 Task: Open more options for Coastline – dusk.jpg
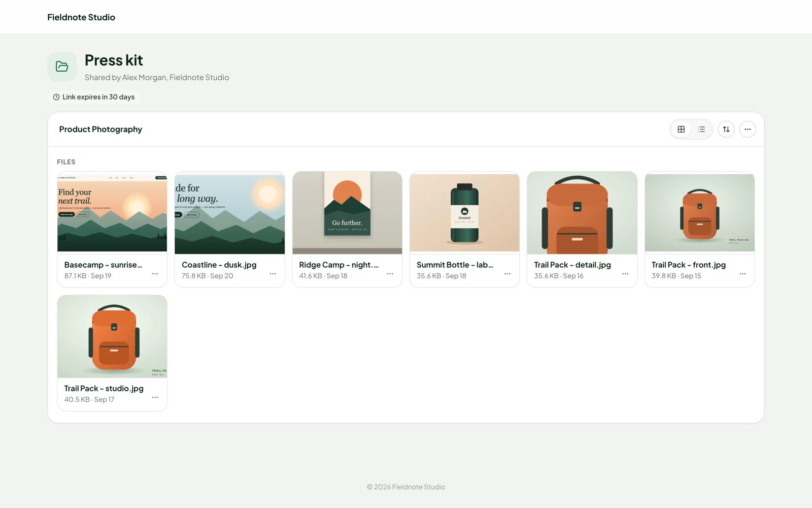click(273, 274)
